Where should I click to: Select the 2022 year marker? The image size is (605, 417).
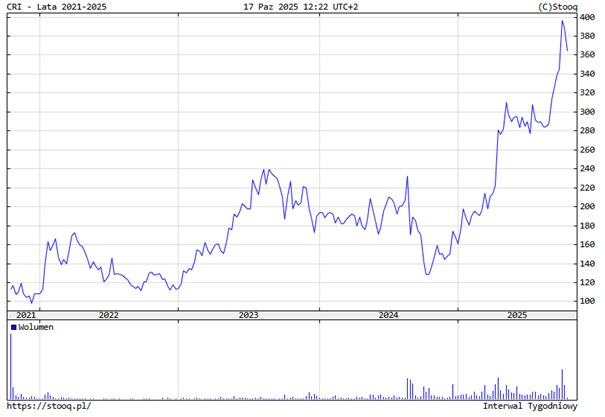(x=108, y=315)
